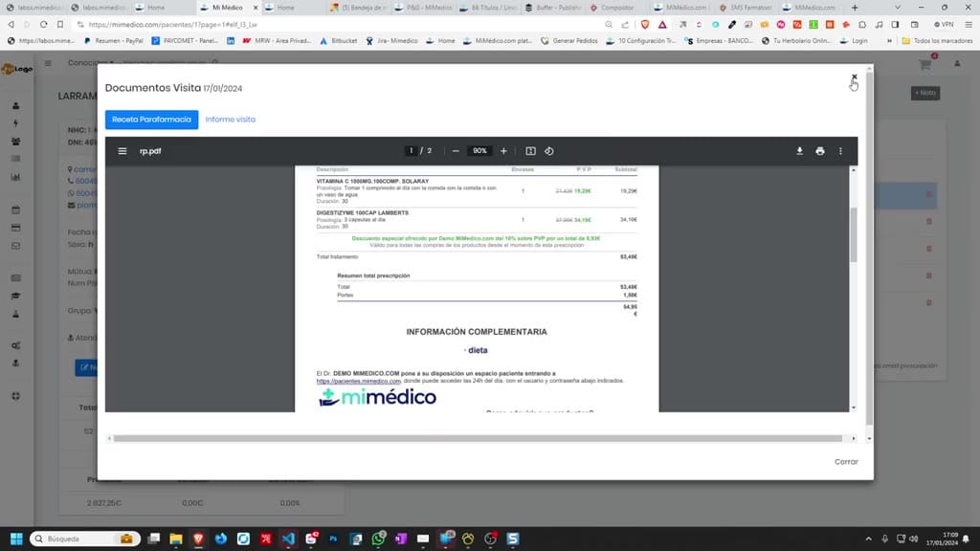Open Task View on the taskbar
The width and height of the screenshot is (980, 551).
coord(154,539)
